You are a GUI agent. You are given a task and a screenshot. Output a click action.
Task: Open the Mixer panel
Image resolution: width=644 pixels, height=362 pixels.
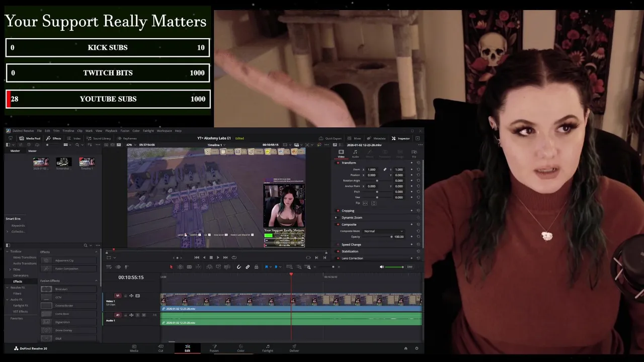pyautogui.click(x=355, y=138)
